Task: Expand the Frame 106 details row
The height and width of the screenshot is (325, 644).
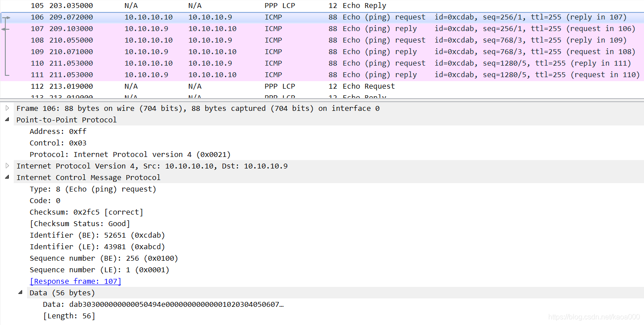Action: (7, 108)
